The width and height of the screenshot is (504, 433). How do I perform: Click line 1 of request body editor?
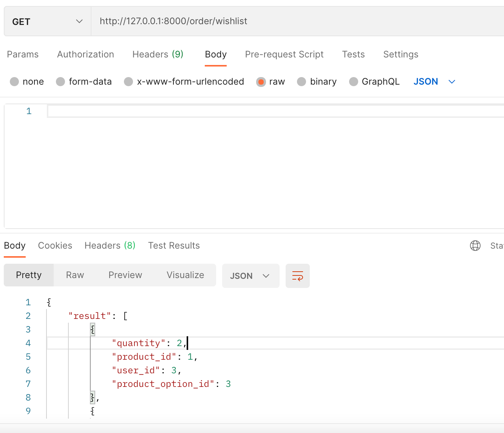(x=264, y=111)
